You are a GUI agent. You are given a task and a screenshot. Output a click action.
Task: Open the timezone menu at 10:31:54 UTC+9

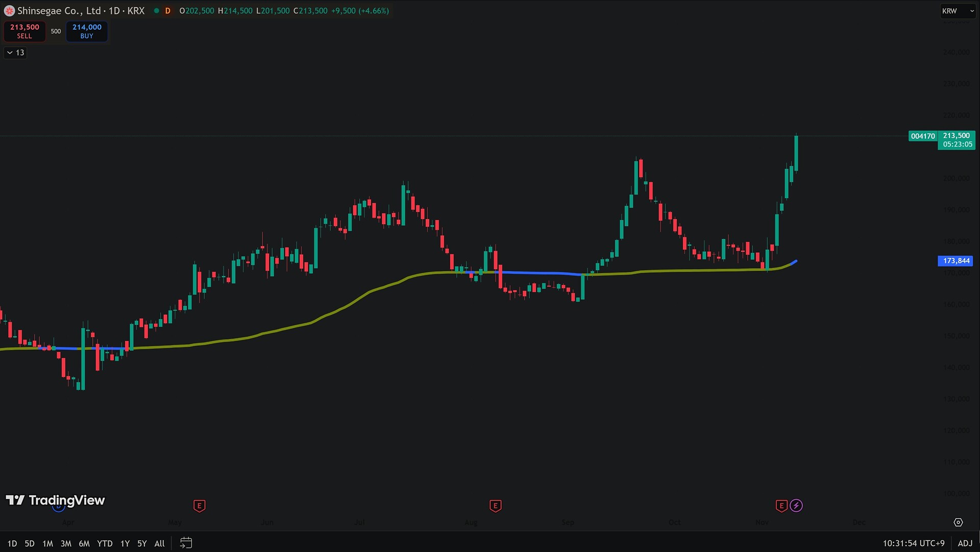(x=913, y=543)
